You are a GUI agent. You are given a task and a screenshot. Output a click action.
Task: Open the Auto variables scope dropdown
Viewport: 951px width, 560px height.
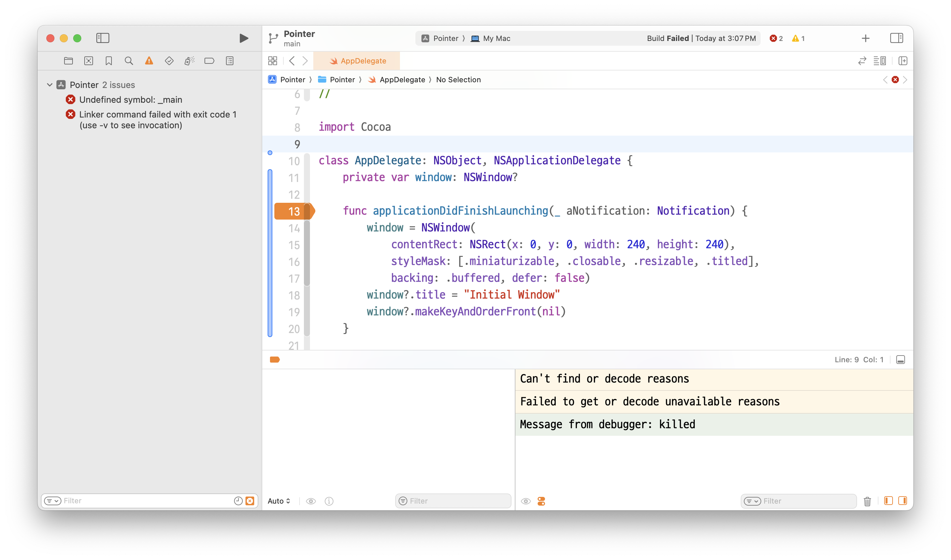(279, 501)
